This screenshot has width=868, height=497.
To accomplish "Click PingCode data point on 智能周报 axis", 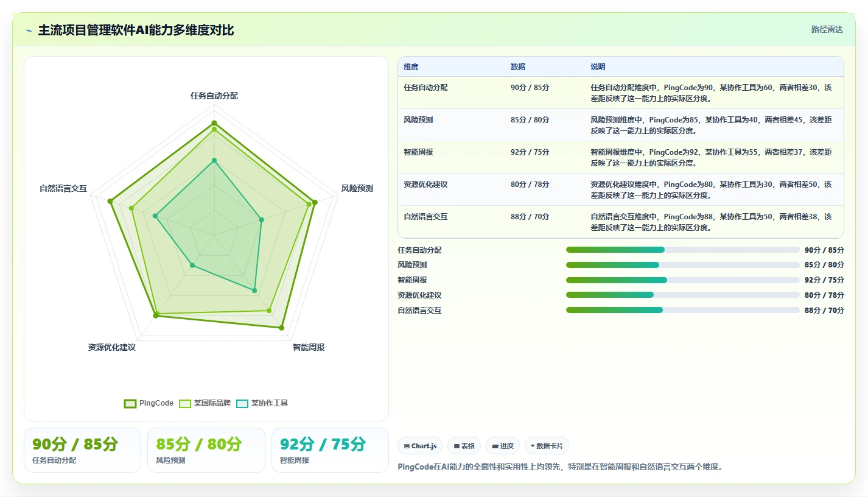I will (282, 328).
